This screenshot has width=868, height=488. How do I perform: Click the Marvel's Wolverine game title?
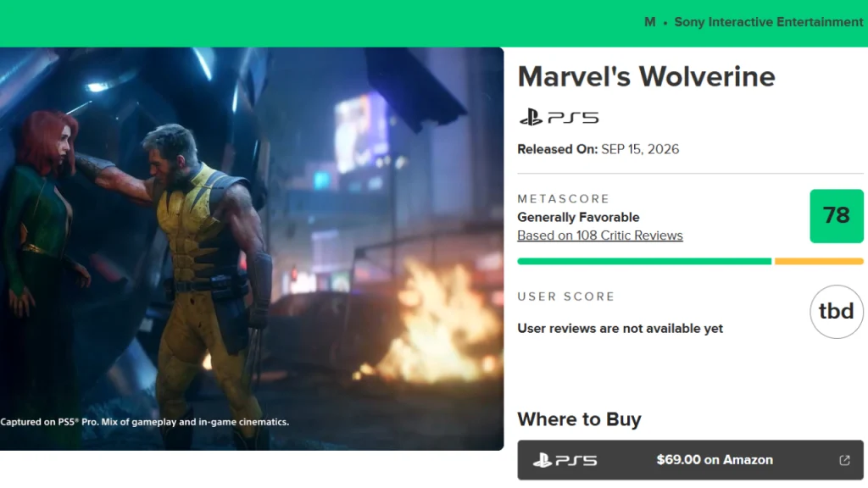tap(646, 76)
